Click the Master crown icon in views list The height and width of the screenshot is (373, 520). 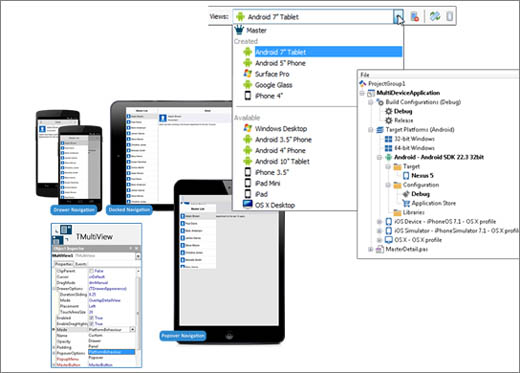[x=239, y=30]
